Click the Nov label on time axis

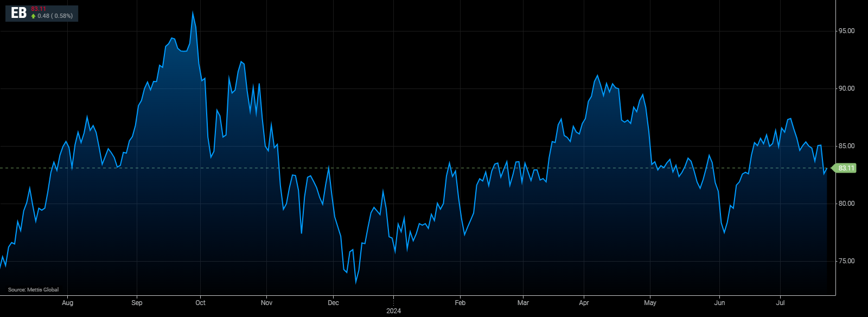click(x=266, y=303)
